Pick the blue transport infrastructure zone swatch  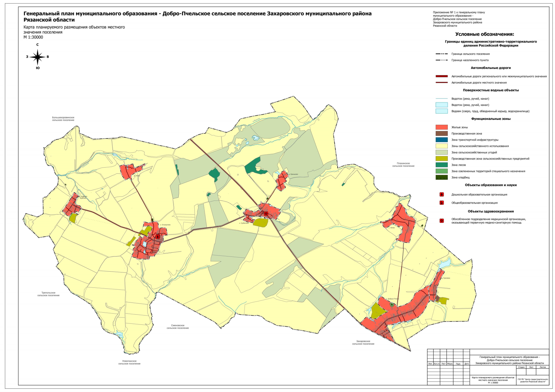tap(441, 140)
